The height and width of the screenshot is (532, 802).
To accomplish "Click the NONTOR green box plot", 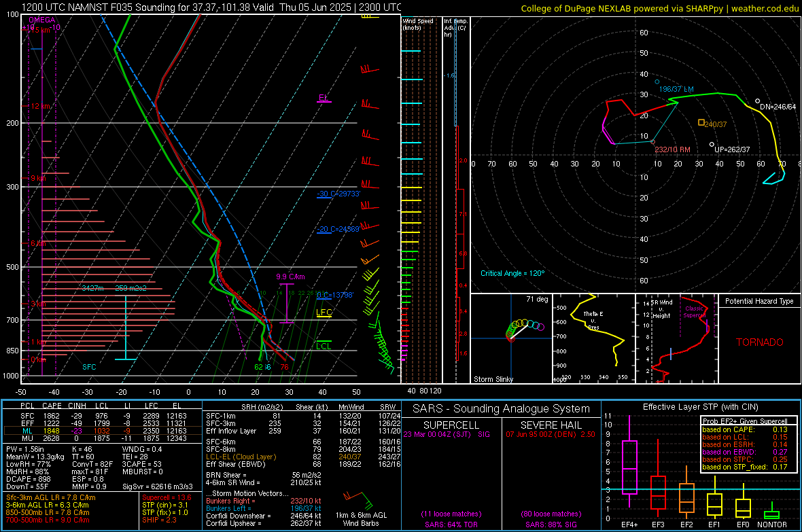I will pyautogui.click(x=771, y=514).
